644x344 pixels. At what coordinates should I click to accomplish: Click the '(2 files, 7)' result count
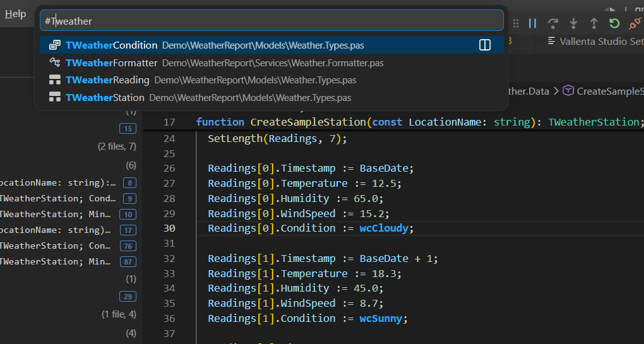(x=117, y=146)
